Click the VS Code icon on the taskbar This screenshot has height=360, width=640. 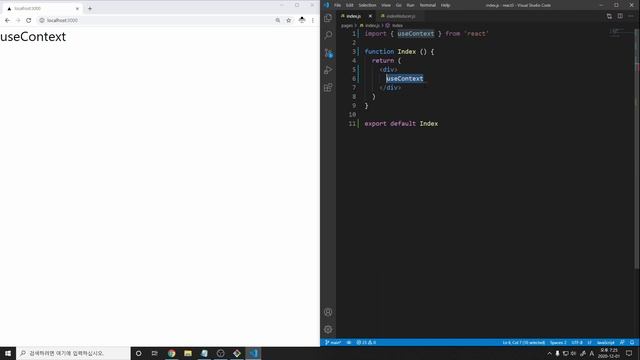click(253, 353)
